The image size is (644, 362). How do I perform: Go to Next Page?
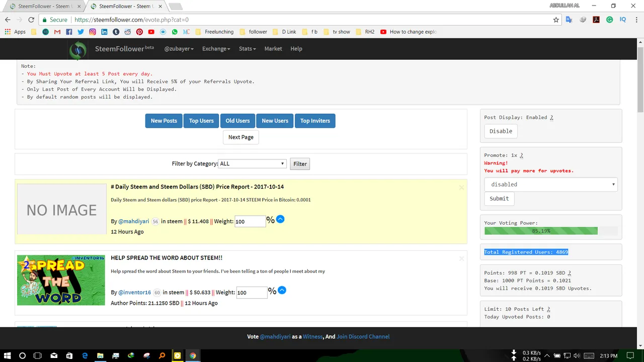pyautogui.click(x=241, y=137)
